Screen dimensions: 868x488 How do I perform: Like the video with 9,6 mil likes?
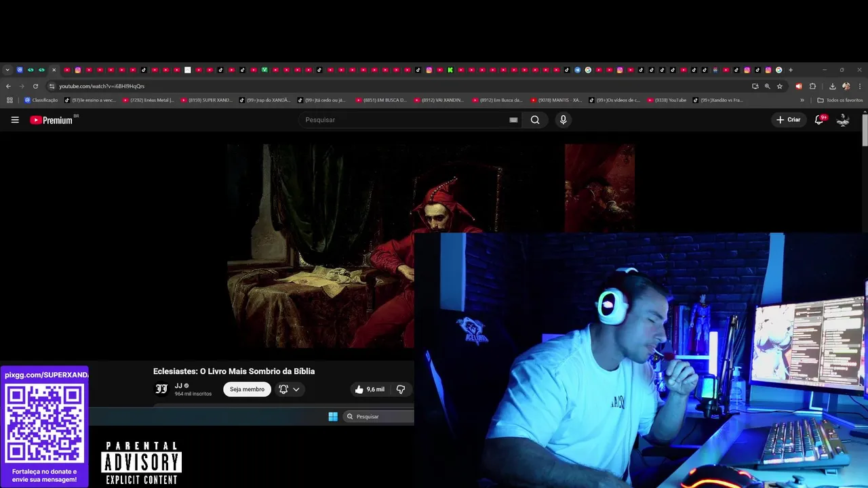point(370,389)
